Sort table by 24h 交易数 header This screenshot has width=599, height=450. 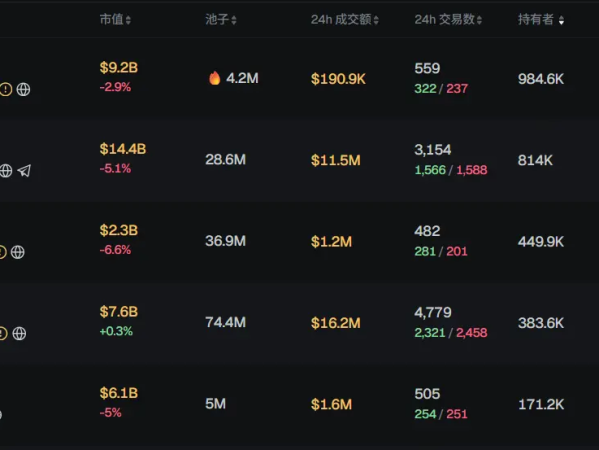pos(448,19)
